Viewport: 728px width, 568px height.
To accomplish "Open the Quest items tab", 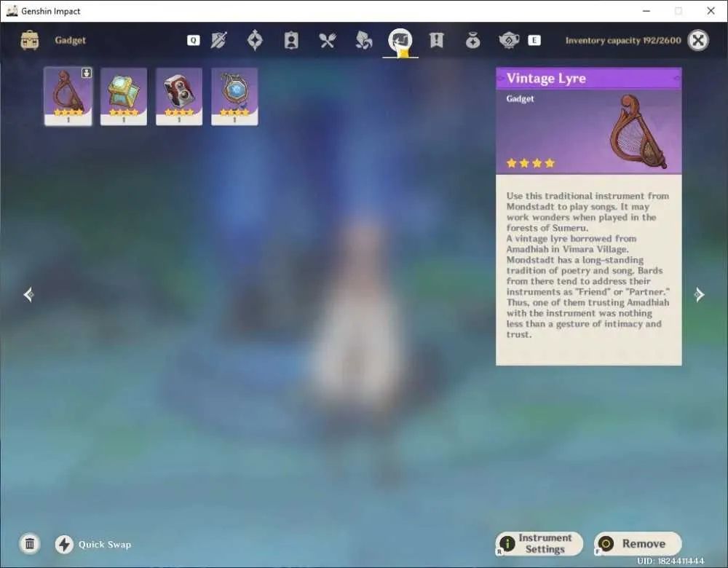I will (436, 40).
